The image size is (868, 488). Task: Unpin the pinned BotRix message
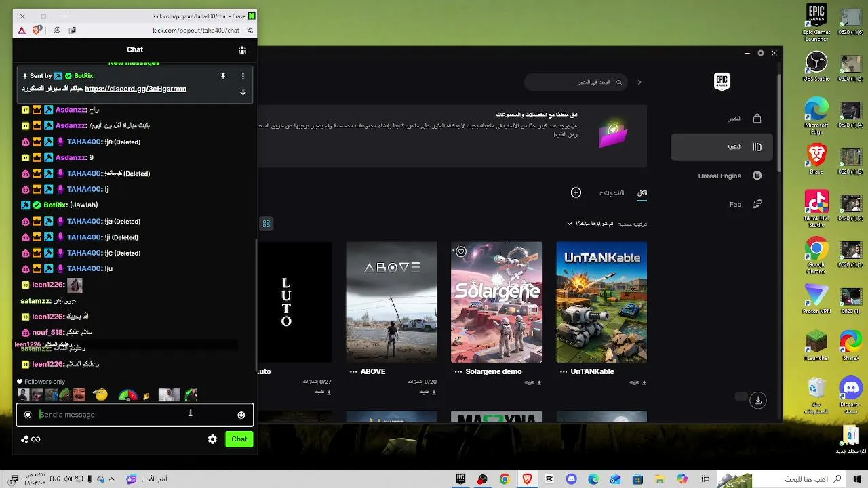point(223,76)
